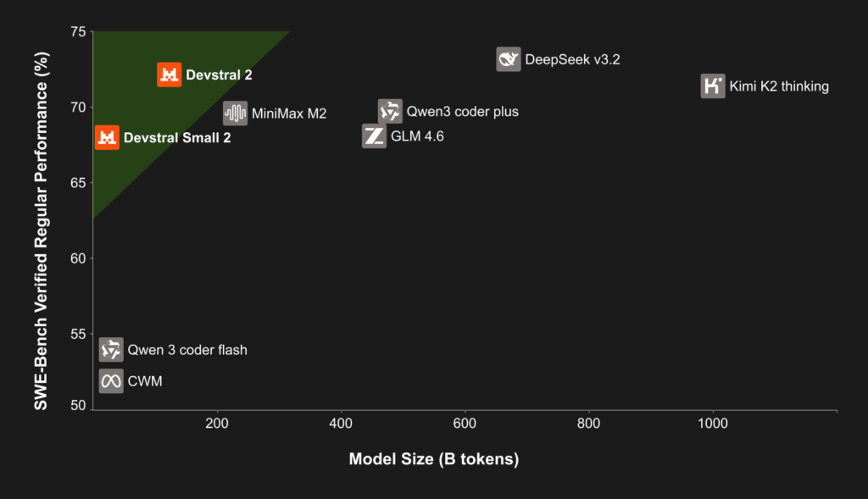Click the Qwen 3 coder flash icon
The height and width of the screenshot is (499, 868).
click(111, 349)
